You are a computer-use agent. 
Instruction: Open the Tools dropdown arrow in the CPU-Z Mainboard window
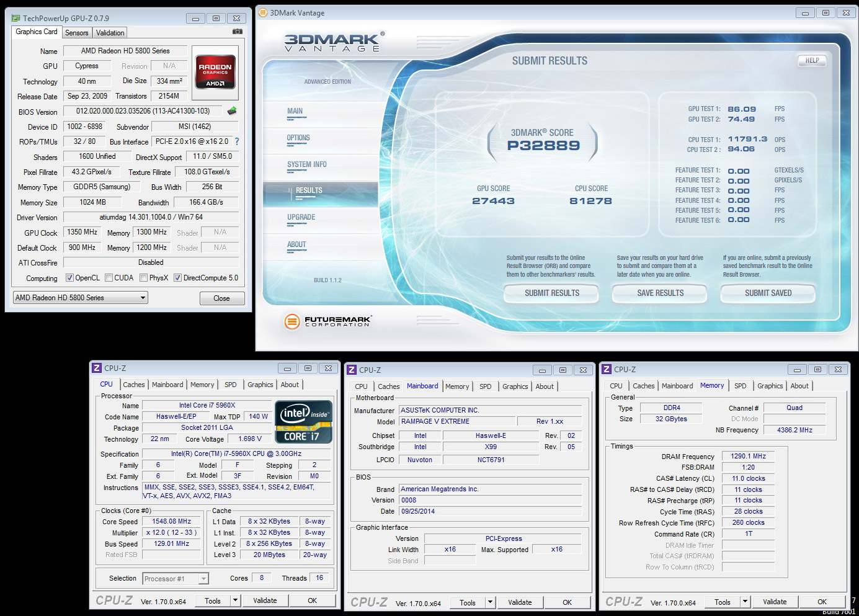point(490,602)
